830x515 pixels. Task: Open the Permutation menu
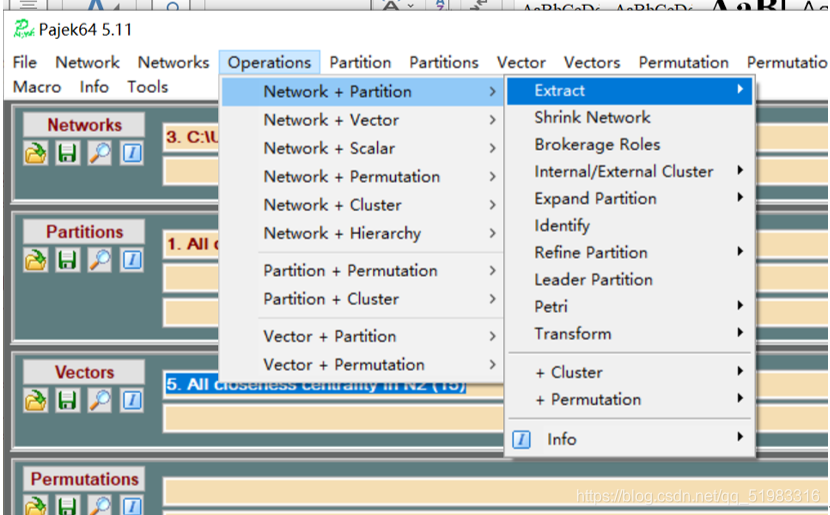coord(683,62)
